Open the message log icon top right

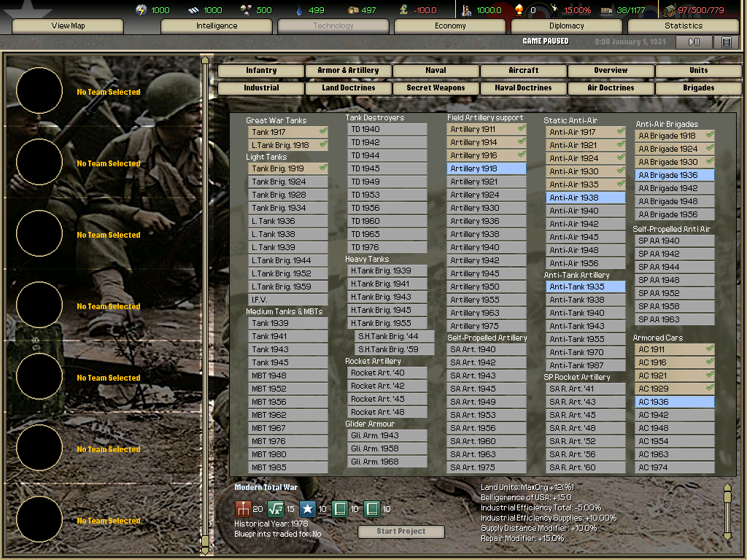[x=727, y=42]
